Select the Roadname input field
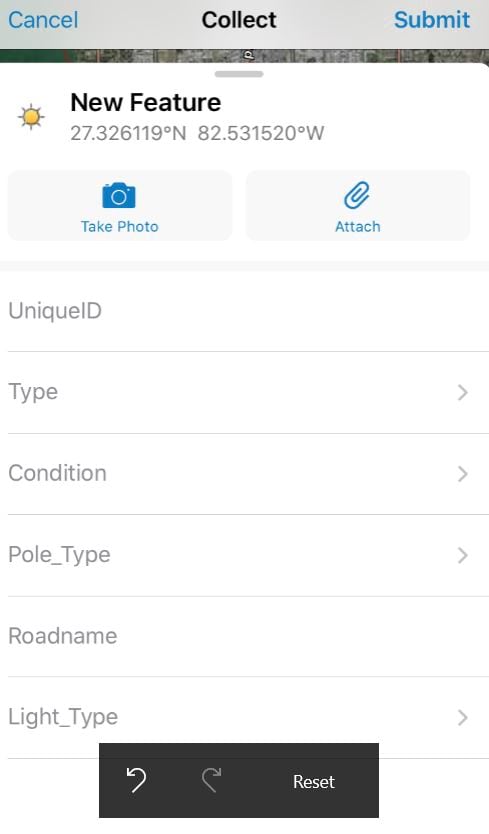 point(248,636)
